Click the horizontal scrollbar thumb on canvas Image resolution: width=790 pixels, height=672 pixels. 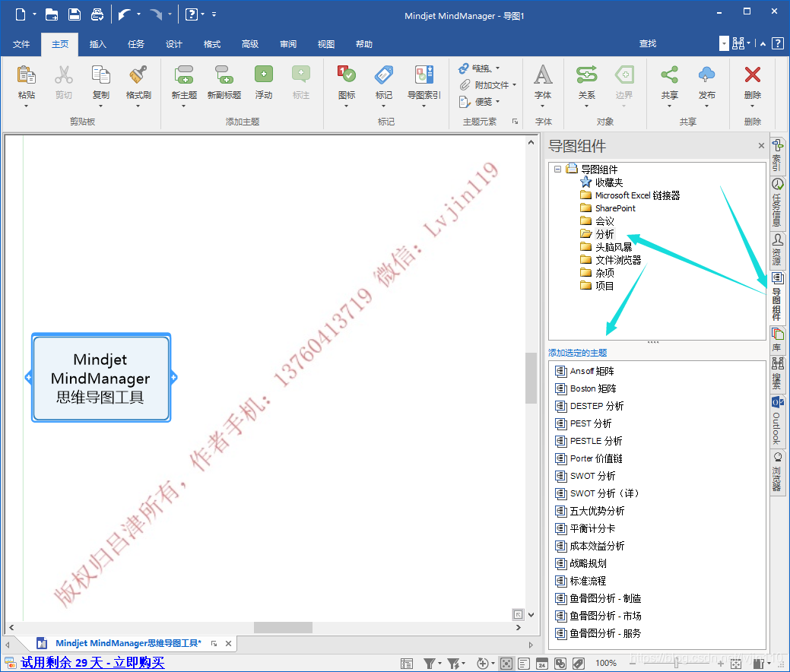coord(283,627)
